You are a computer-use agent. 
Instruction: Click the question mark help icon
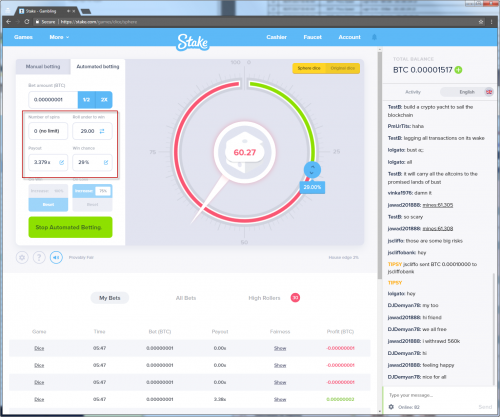pos(39,257)
